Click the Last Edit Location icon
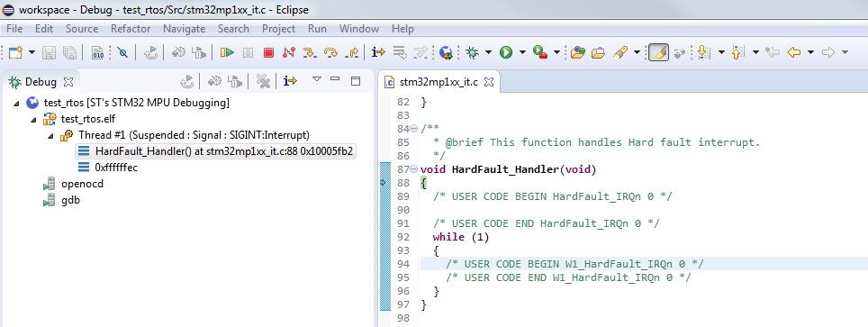Image resolution: width=868 pixels, height=327 pixels. pos(773,52)
